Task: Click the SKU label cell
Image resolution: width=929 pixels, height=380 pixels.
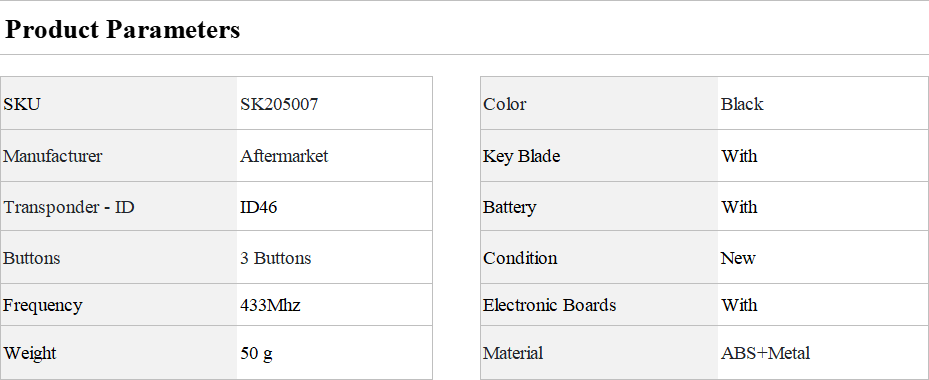Action: [x=118, y=103]
